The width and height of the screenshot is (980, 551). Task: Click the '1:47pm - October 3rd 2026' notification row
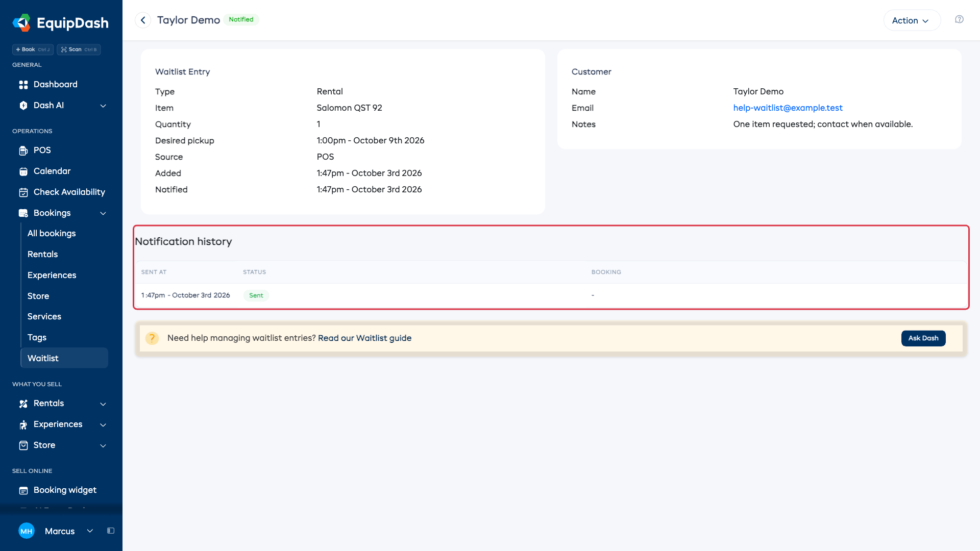point(551,295)
